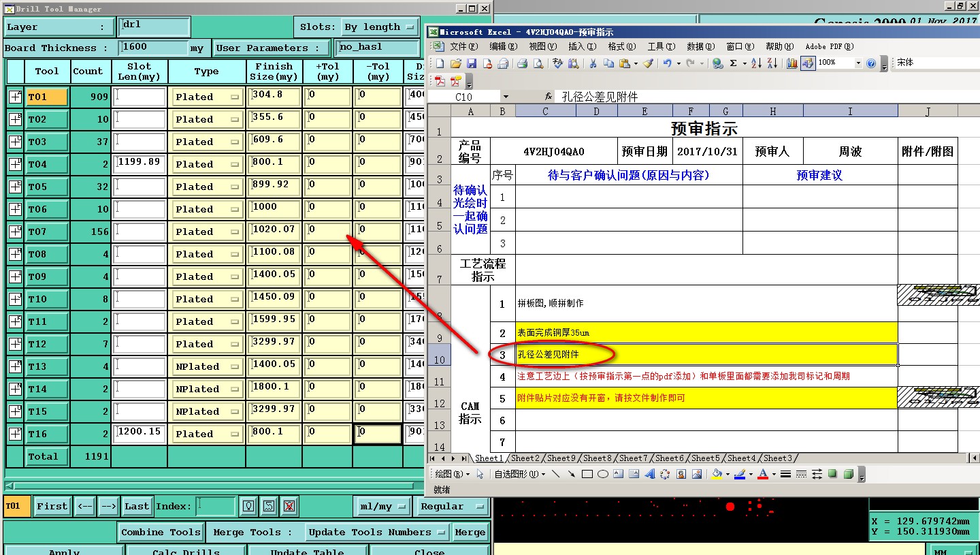Image resolution: width=980 pixels, height=555 pixels.
Task: Click the Text Box icon in drawing toolbar
Action: [619, 474]
